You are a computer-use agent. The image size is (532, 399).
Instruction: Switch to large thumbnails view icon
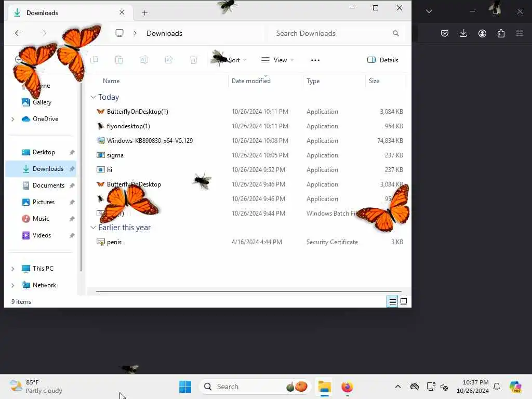coord(404,301)
